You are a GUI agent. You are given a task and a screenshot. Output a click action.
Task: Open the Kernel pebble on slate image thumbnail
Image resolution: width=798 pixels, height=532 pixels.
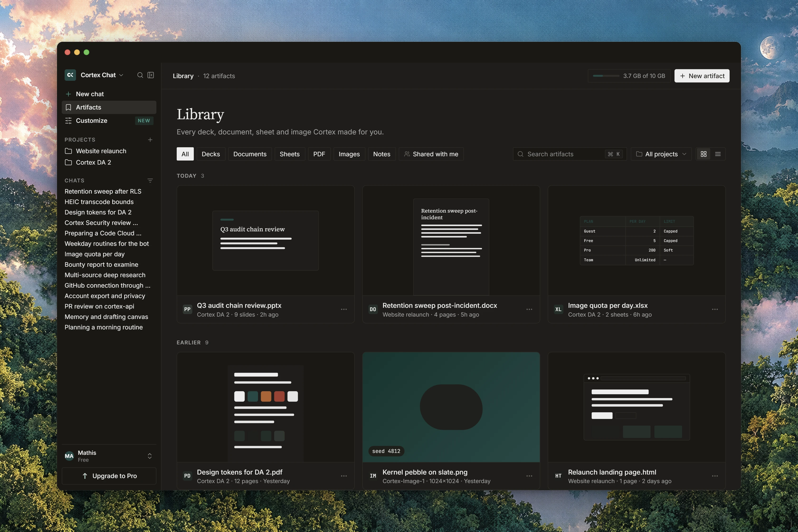point(451,407)
